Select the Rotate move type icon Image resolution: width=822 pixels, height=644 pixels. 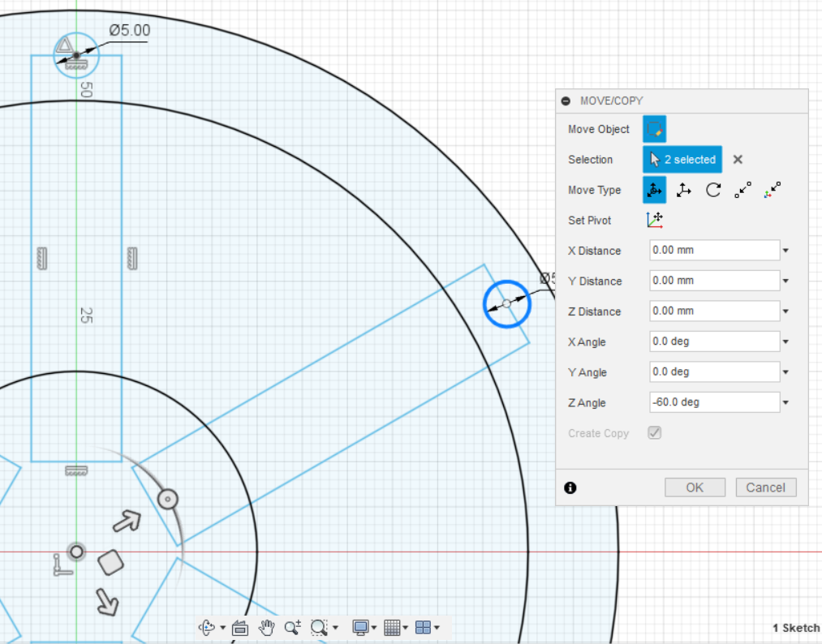click(x=713, y=190)
